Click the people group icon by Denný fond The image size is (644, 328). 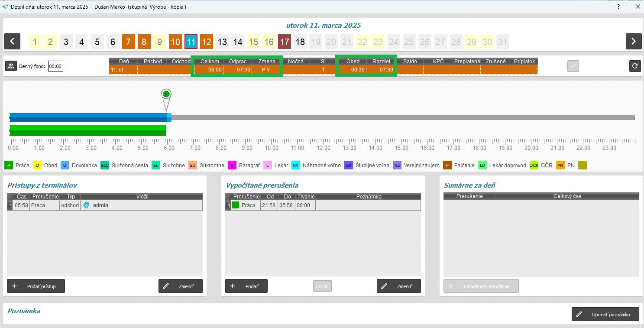click(11, 66)
